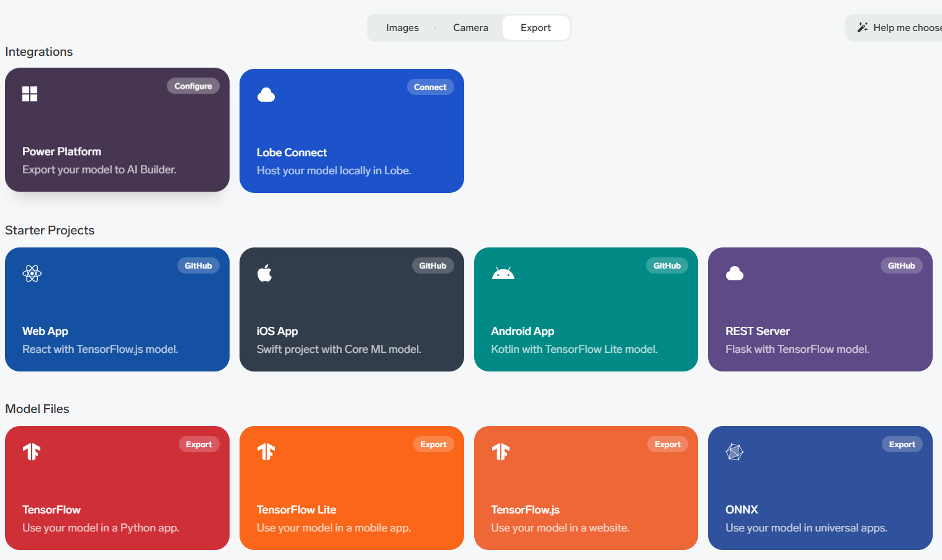Viewport: 942px width, 560px height.
Task: Click 'Use your model in a mobile app.'
Action: point(334,528)
